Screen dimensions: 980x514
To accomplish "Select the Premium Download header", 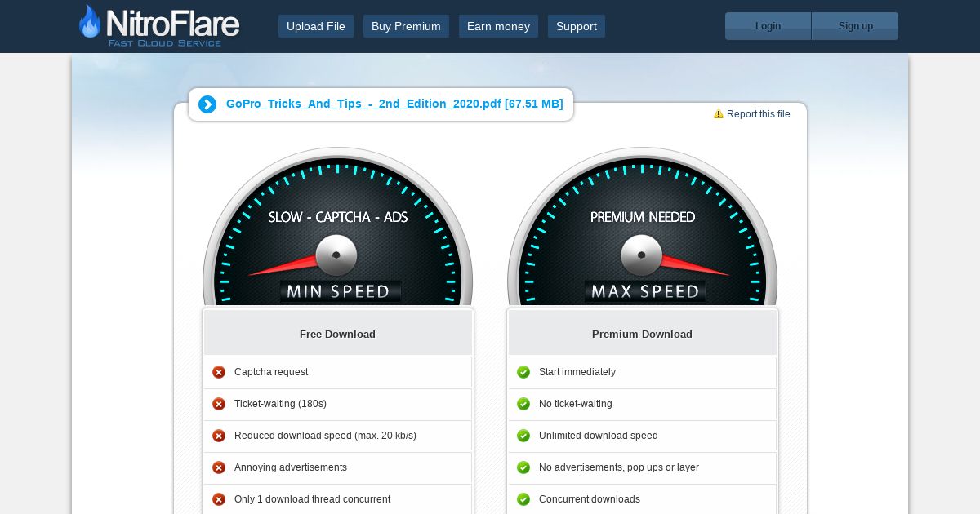I will tap(642, 334).
